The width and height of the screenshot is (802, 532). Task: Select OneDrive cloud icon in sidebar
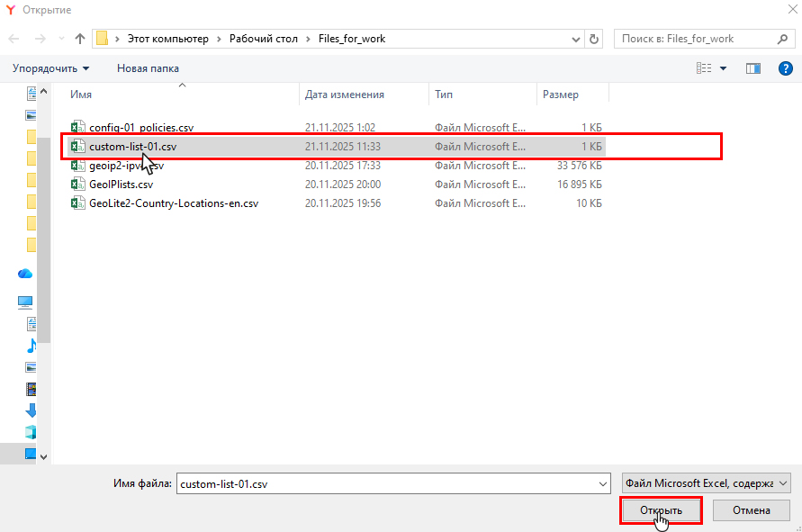tap(25, 274)
